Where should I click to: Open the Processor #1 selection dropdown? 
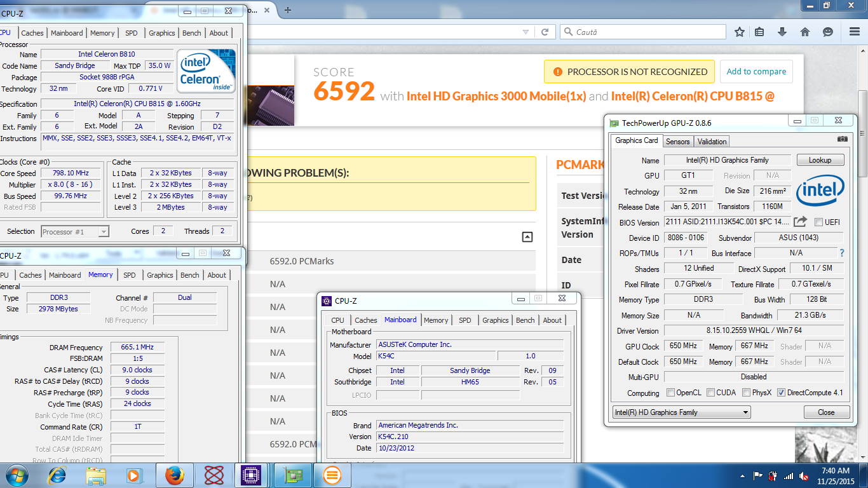(x=75, y=232)
